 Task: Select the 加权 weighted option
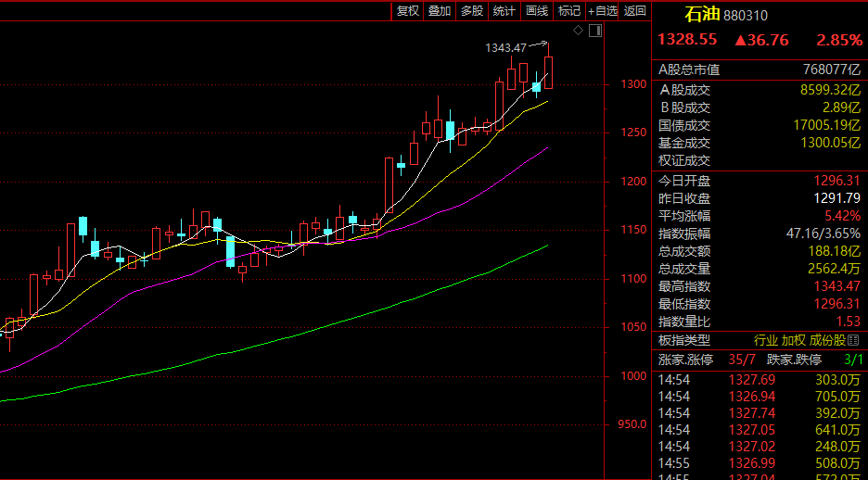pyautogui.click(x=793, y=340)
